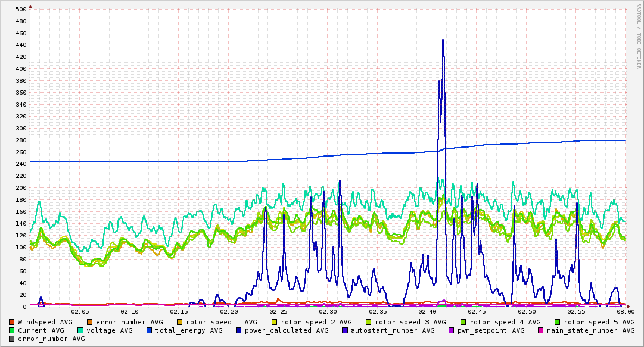Click the orange error_number AVG legend swatch
The image size is (644, 347).
[89, 322]
